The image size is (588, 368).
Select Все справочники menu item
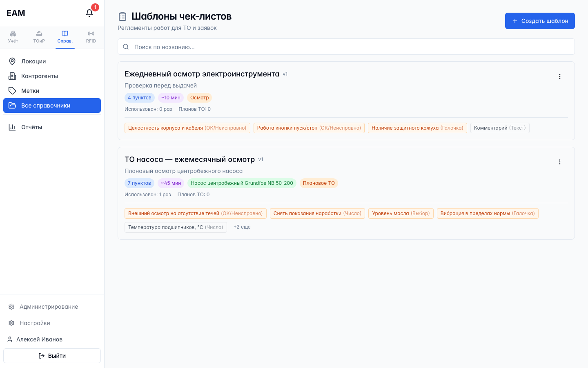point(52,105)
